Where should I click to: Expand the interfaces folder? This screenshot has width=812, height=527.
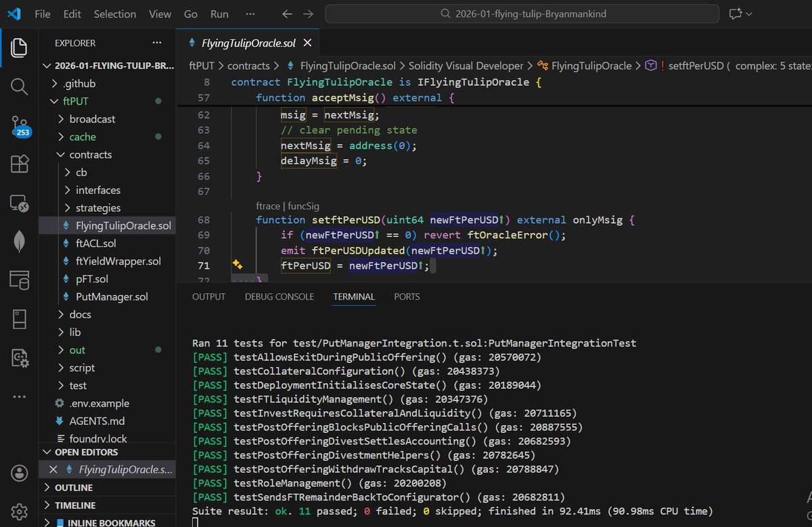(106, 190)
